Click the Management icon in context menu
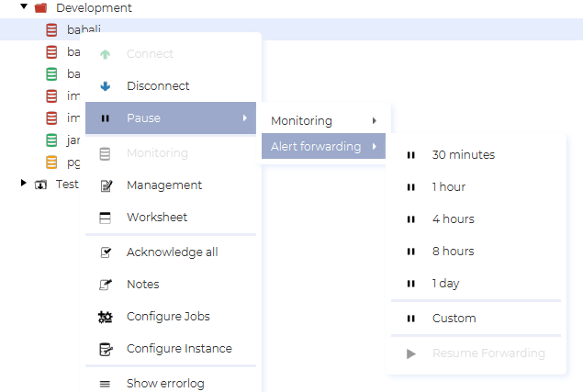583x392 pixels. coord(106,185)
